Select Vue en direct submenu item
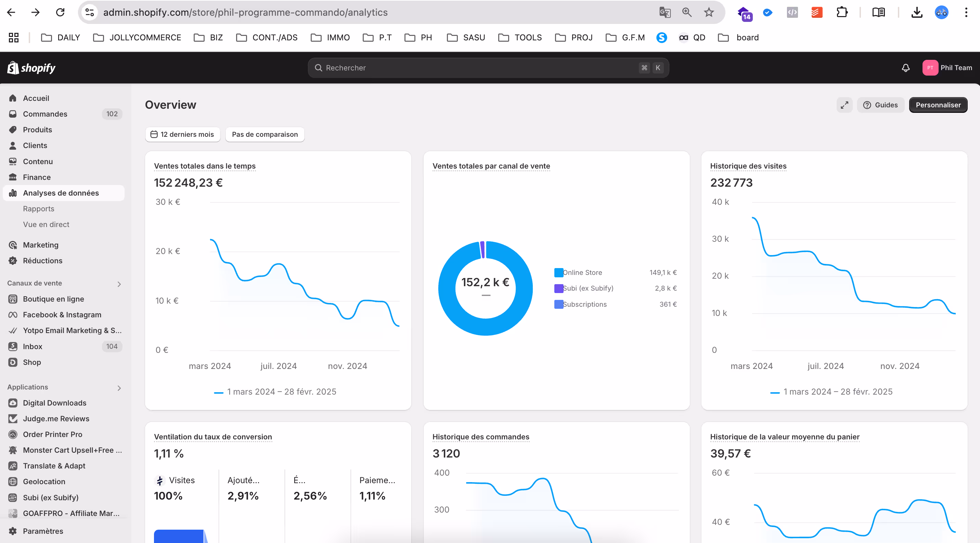980x543 pixels. coord(46,224)
